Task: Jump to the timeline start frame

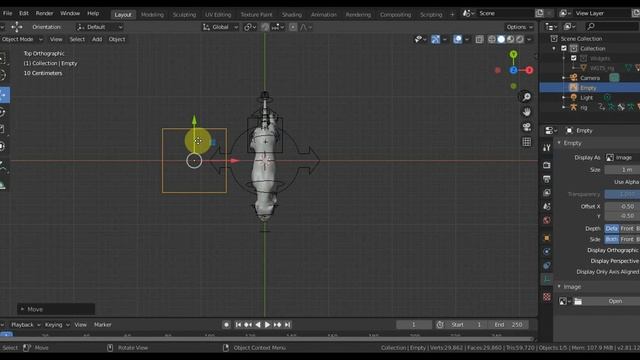Action: point(238,324)
